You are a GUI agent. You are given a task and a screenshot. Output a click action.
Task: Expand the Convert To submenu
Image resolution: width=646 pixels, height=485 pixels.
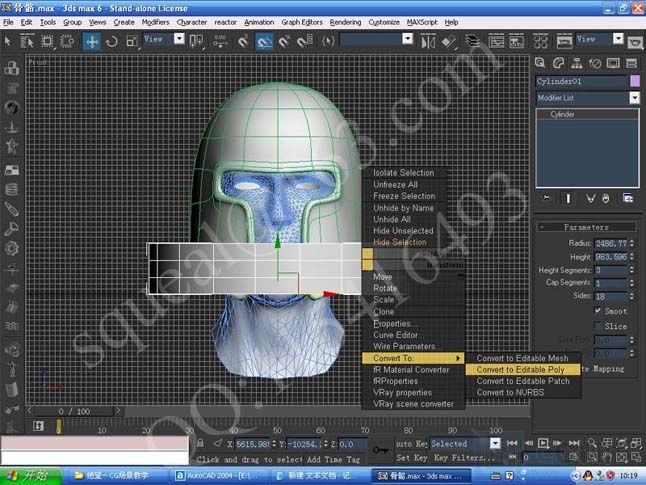tap(413, 358)
